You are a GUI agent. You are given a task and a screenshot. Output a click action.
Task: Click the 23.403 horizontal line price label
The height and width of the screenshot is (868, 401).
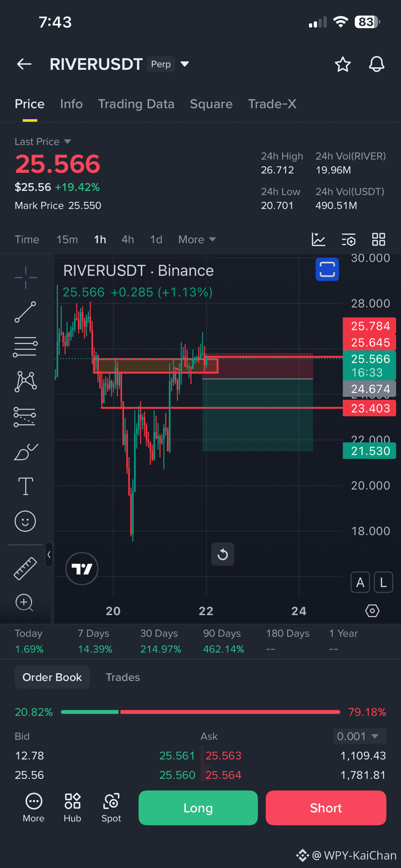point(370,408)
